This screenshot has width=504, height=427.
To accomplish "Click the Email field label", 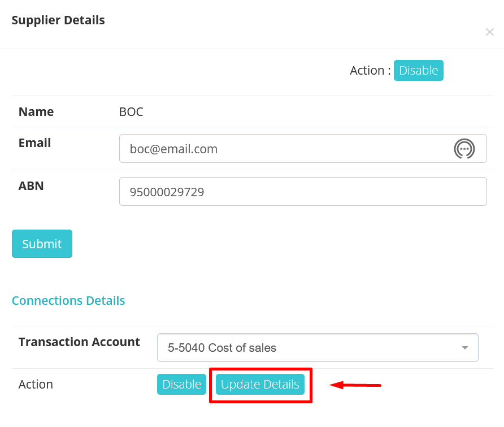I will 34,143.
